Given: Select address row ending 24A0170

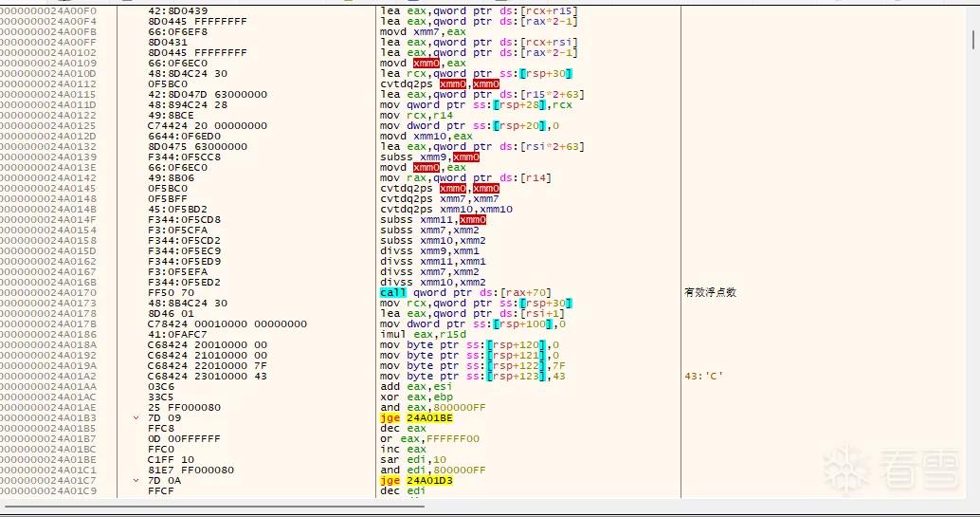Looking at the screenshot, I should coord(48,292).
